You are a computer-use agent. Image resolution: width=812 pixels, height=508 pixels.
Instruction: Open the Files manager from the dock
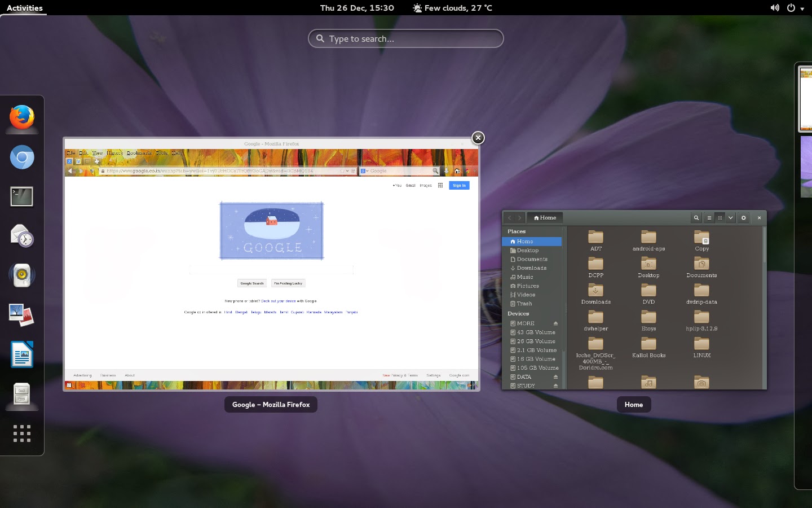pos(22,394)
